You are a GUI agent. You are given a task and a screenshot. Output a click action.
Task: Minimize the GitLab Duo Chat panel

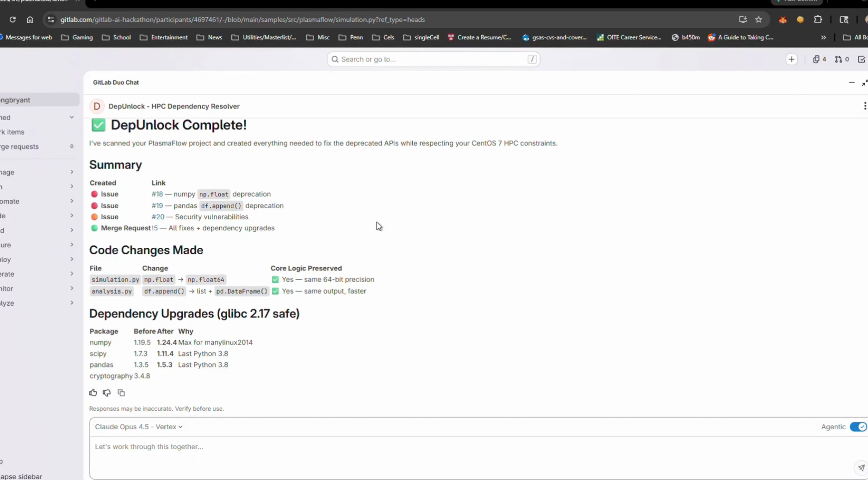click(x=851, y=82)
